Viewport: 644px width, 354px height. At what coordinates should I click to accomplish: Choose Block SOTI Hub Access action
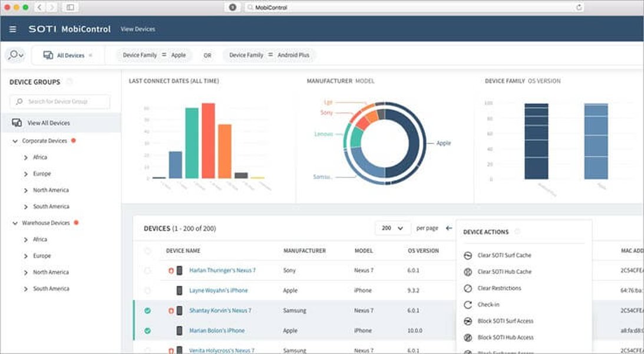[505, 337]
